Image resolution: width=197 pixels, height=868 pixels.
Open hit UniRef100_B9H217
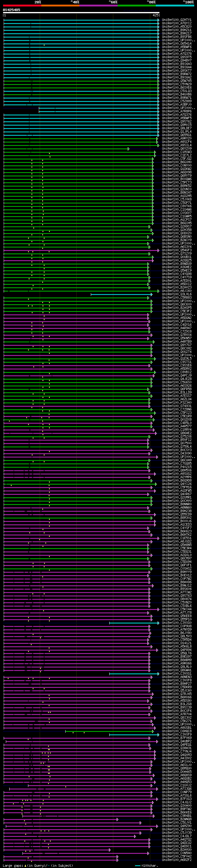click(176, 33)
